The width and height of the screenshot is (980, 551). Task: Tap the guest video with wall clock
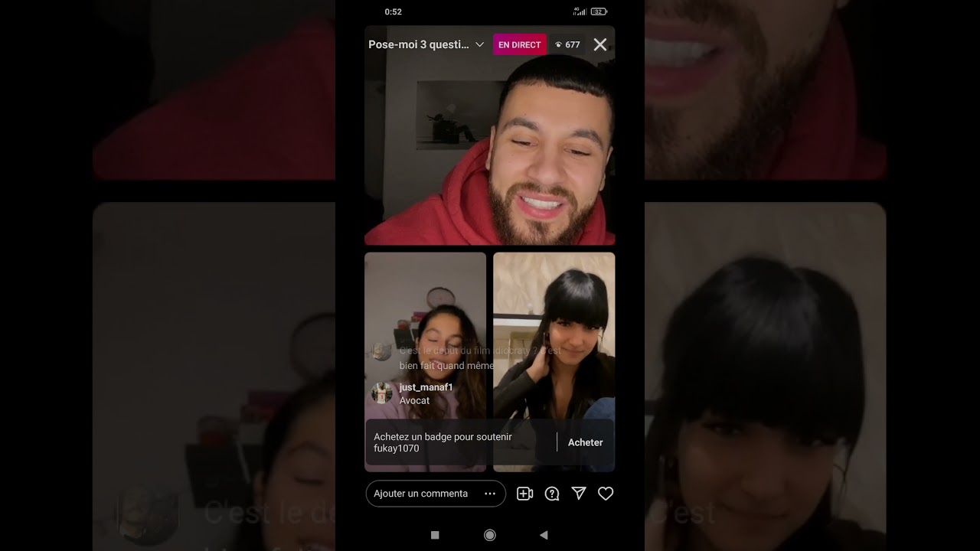coord(425,362)
